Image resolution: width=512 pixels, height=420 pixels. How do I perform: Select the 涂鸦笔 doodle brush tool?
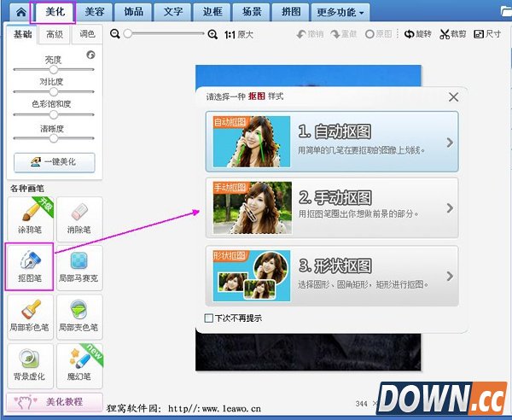click(30, 219)
